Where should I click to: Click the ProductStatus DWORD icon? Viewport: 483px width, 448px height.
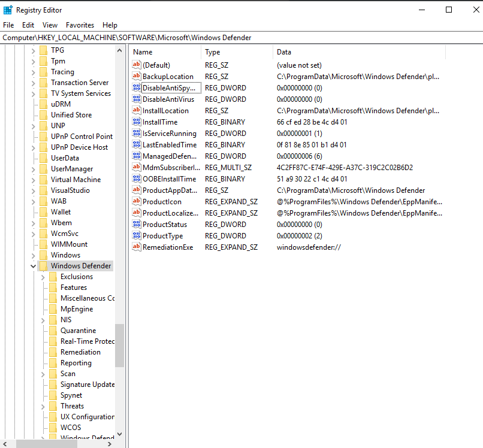click(137, 224)
